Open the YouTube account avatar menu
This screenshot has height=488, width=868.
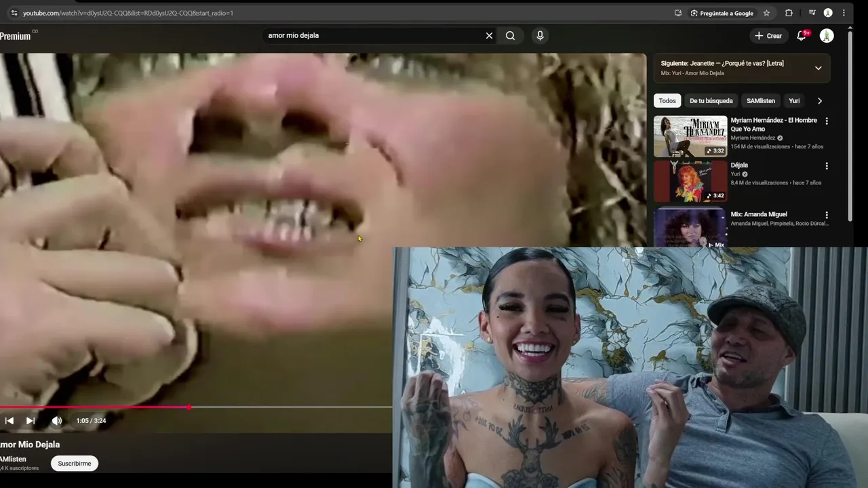pos(827,36)
